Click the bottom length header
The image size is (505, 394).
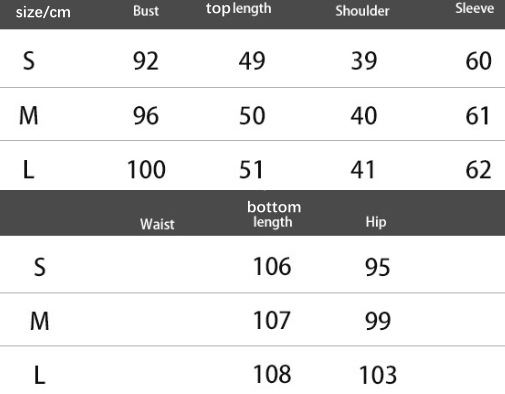click(274, 215)
